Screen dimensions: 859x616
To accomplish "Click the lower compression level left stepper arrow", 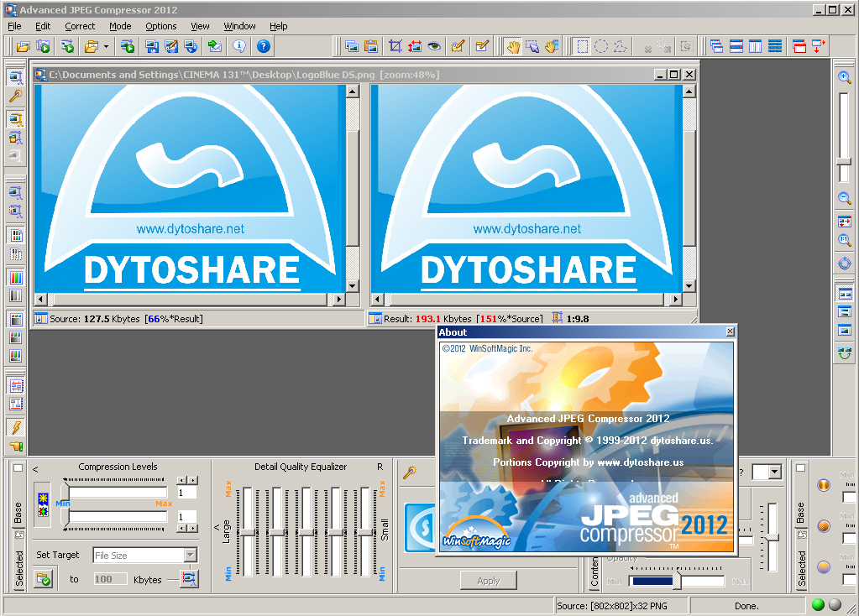I will click(x=182, y=529).
